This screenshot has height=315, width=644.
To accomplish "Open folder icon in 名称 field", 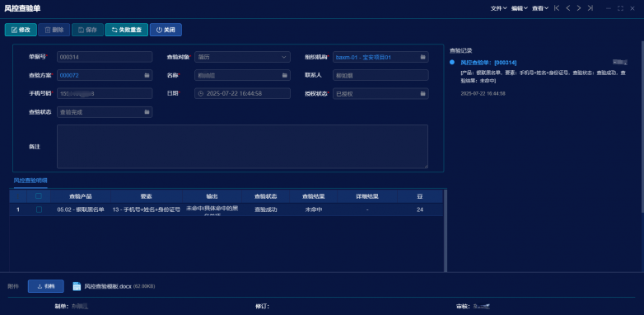I will click(x=285, y=75).
